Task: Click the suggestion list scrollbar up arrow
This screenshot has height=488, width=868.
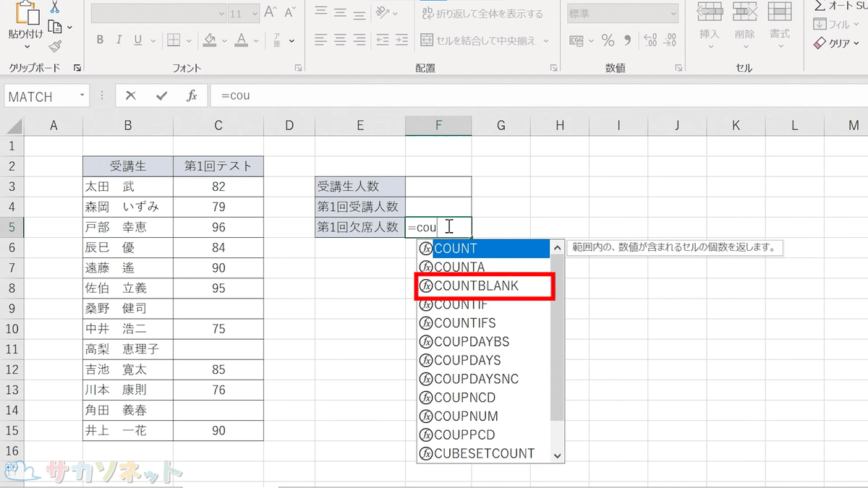Action: point(557,247)
